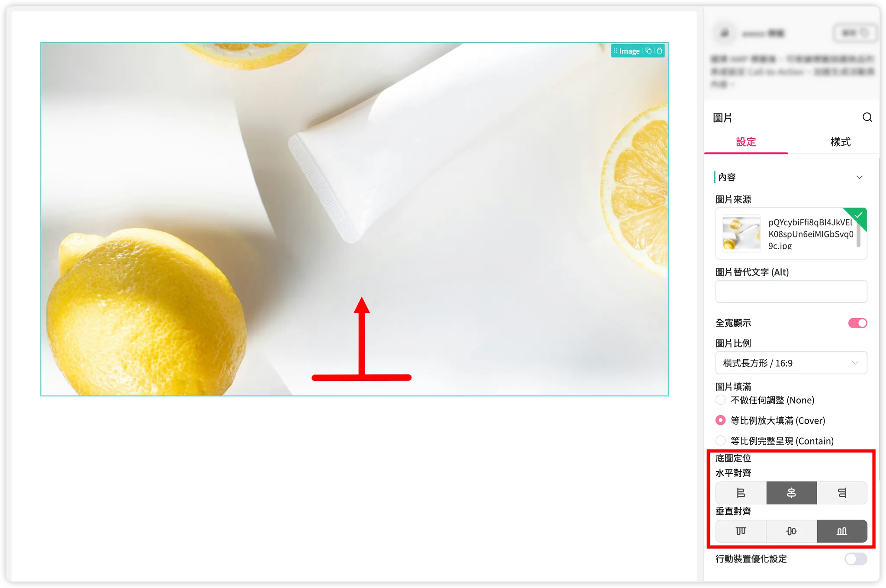Image resolution: width=886 pixels, height=588 pixels.
Task: Click the image source thumbnail
Action: [741, 233]
